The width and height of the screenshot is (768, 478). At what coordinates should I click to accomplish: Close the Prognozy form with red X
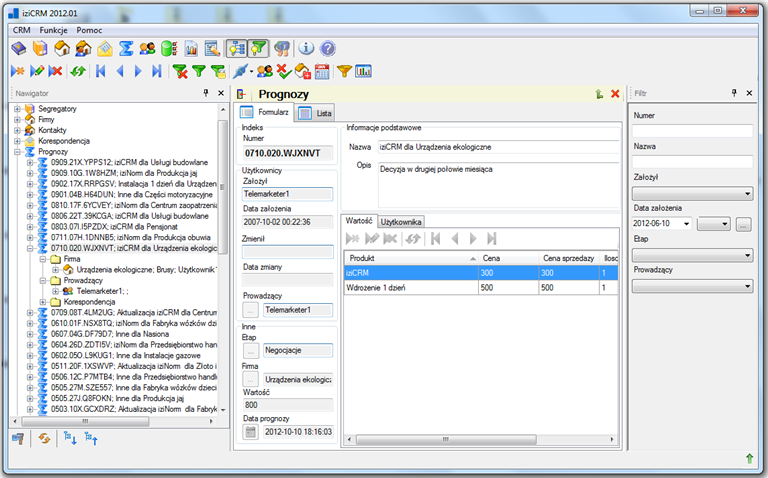(615, 94)
